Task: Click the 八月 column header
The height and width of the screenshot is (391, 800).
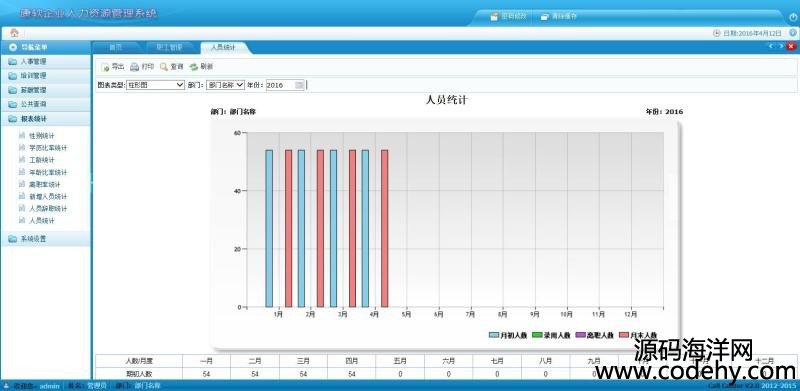Action: point(545,361)
